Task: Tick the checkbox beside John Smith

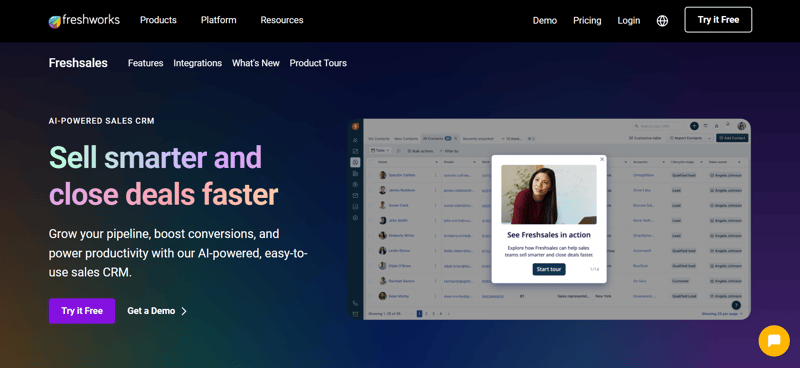Action: 371,220
